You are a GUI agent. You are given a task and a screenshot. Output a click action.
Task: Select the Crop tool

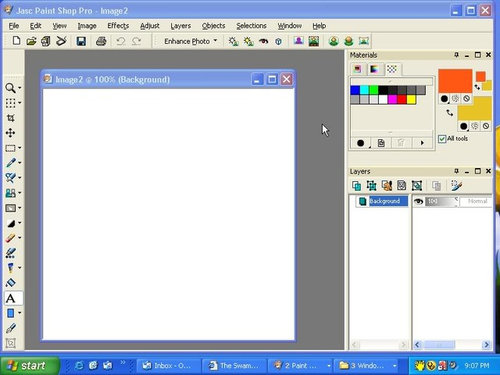pyautogui.click(x=11, y=118)
